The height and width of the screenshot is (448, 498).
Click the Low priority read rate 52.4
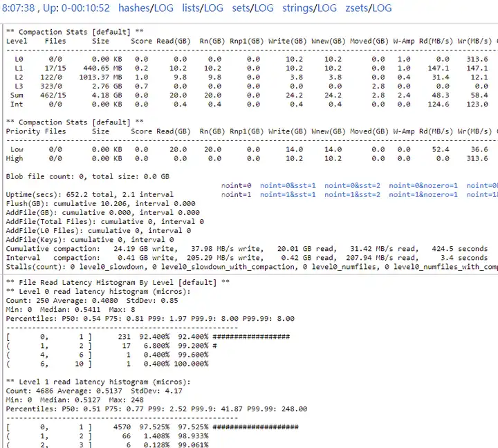tap(441, 149)
